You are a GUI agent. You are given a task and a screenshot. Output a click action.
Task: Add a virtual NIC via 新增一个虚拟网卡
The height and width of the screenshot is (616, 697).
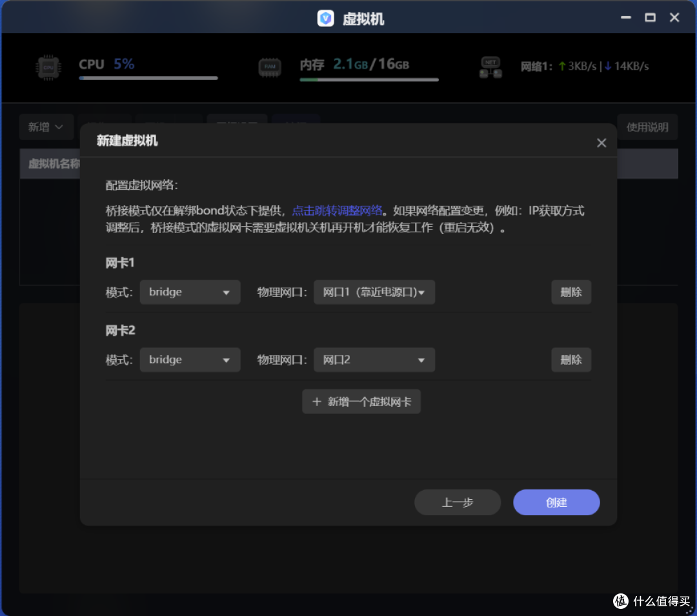click(x=361, y=402)
